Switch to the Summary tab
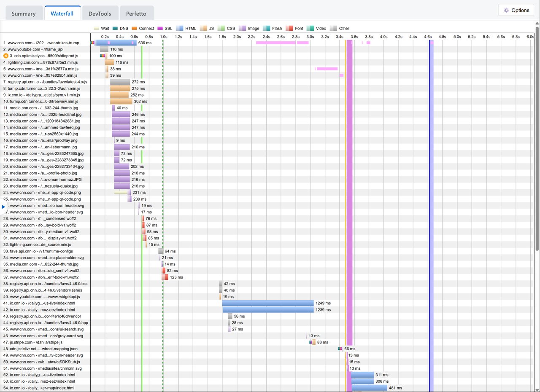 24,13
